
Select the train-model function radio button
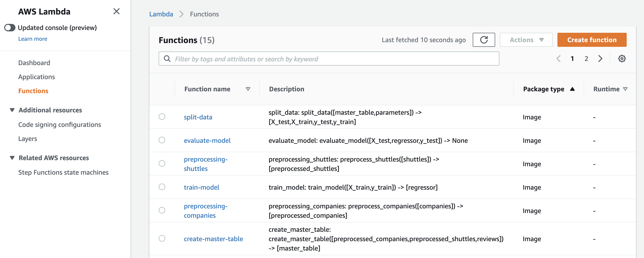tap(162, 187)
